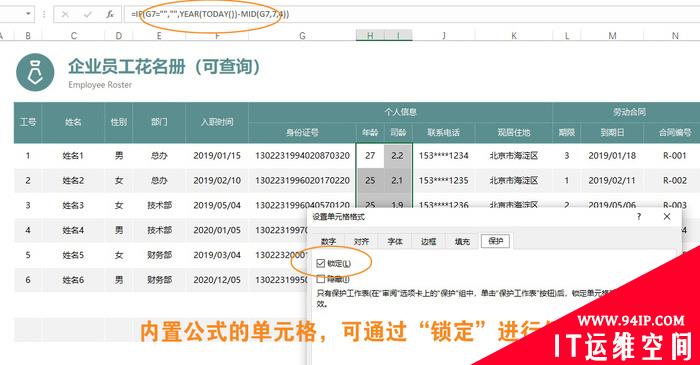The width and height of the screenshot is (700, 365).
Task: Click the 个人信息 merged header
Action: point(400,112)
